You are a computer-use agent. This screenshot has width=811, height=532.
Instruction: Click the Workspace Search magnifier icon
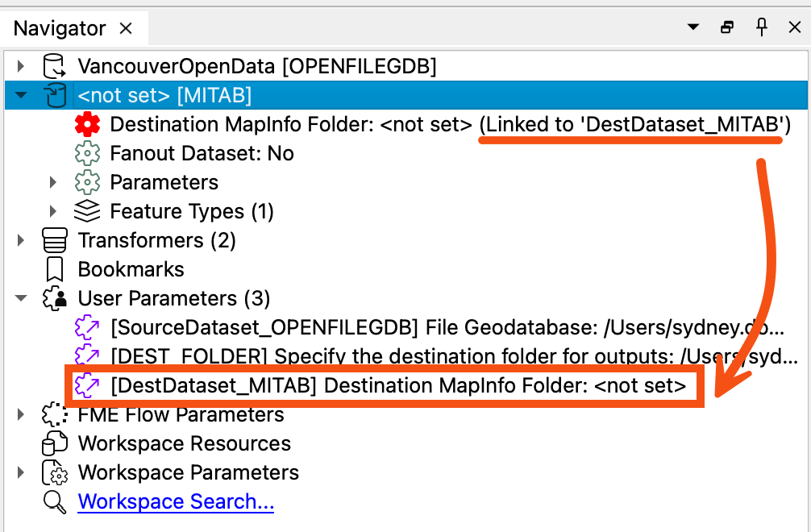pos(54,501)
